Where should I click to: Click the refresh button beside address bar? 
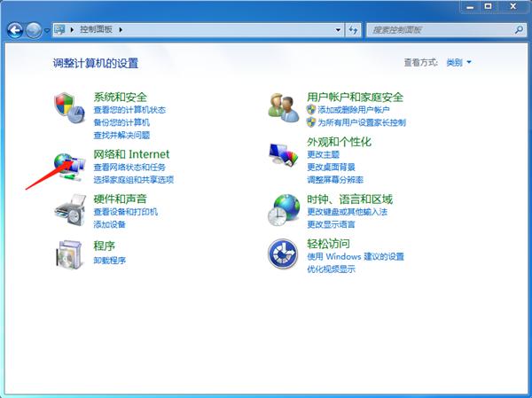353,30
